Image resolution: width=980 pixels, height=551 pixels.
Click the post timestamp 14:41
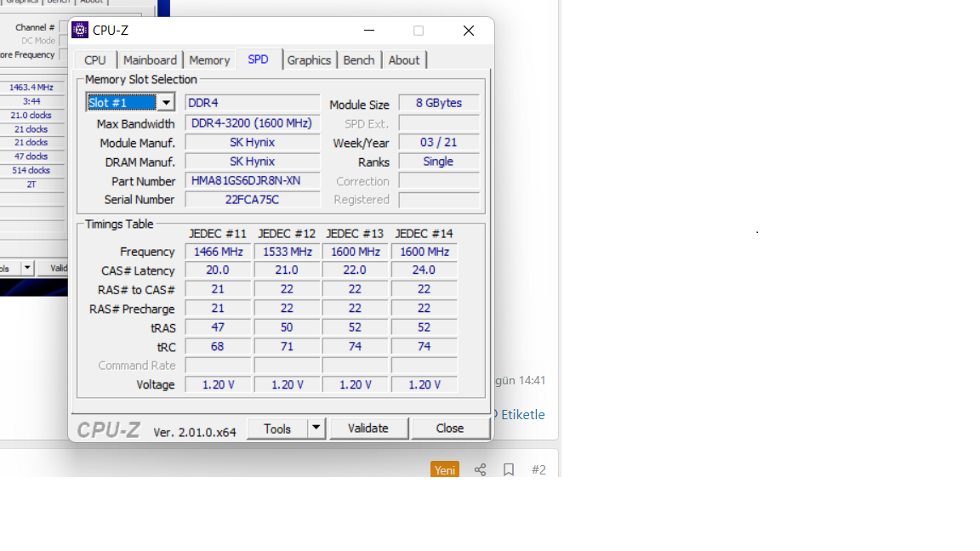pyautogui.click(x=532, y=380)
